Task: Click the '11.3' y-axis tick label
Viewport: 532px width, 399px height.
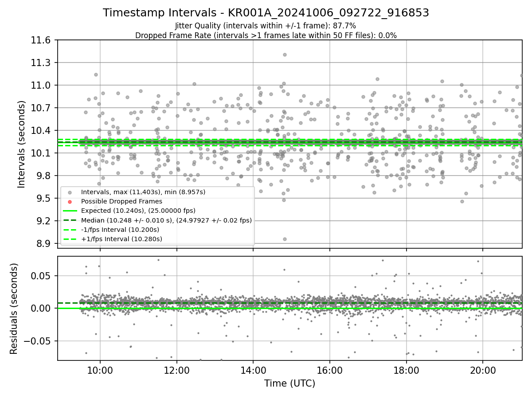Action: 42,63
